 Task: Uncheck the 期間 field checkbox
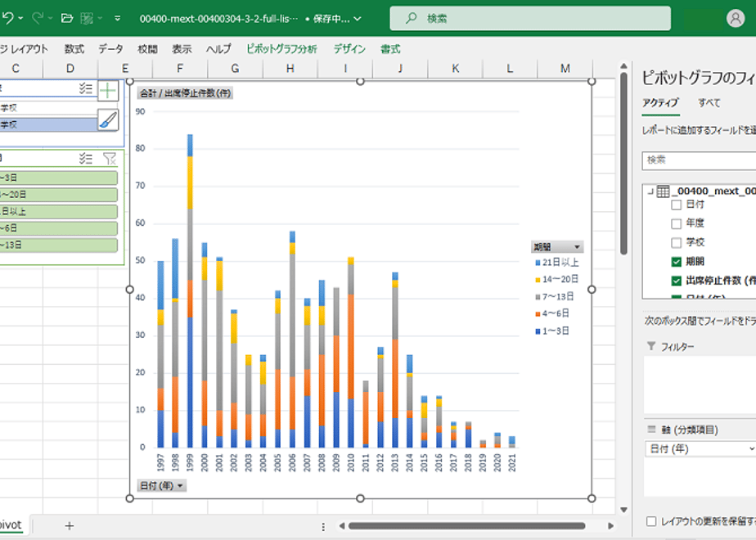pos(677,262)
